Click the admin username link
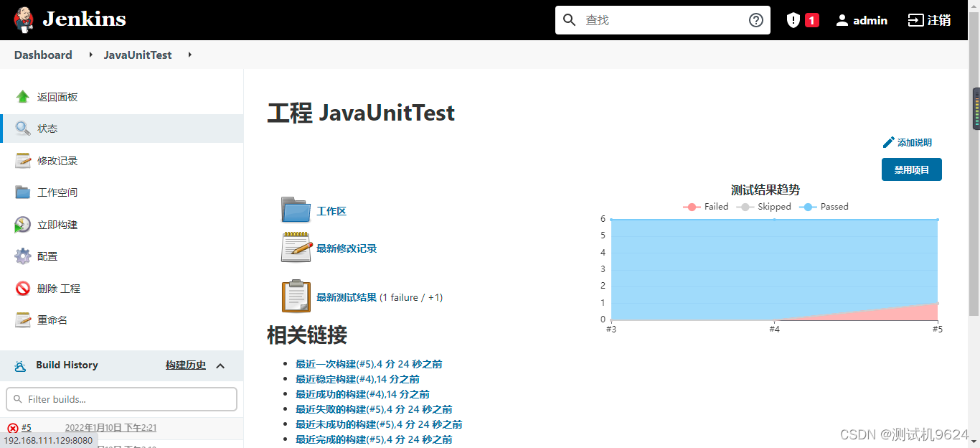The height and width of the screenshot is (448, 980). (870, 20)
